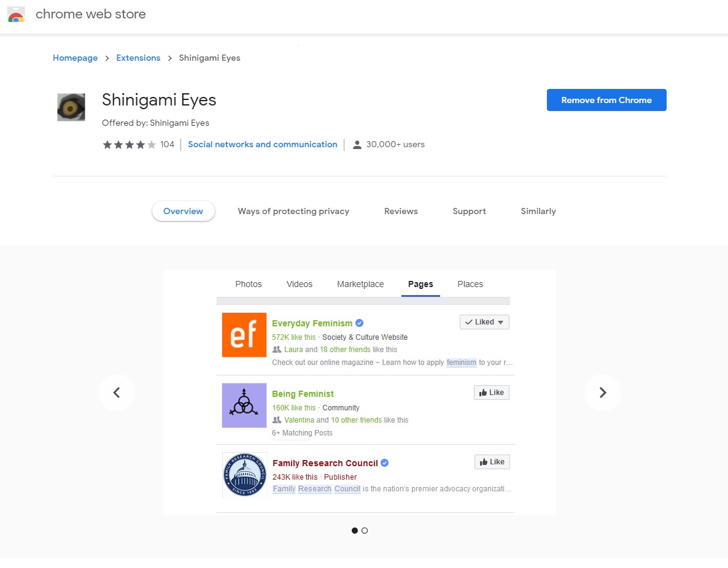Like the Family Research Council page

click(492, 462)
